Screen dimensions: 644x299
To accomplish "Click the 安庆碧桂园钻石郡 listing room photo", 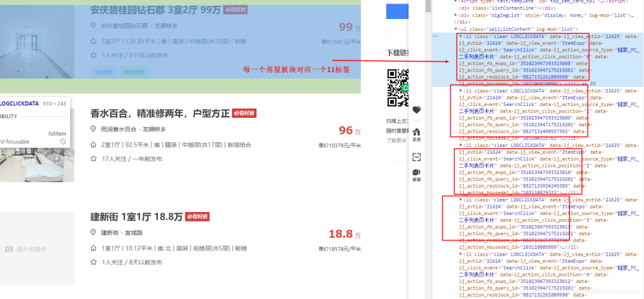I will (x=37, y=42).
